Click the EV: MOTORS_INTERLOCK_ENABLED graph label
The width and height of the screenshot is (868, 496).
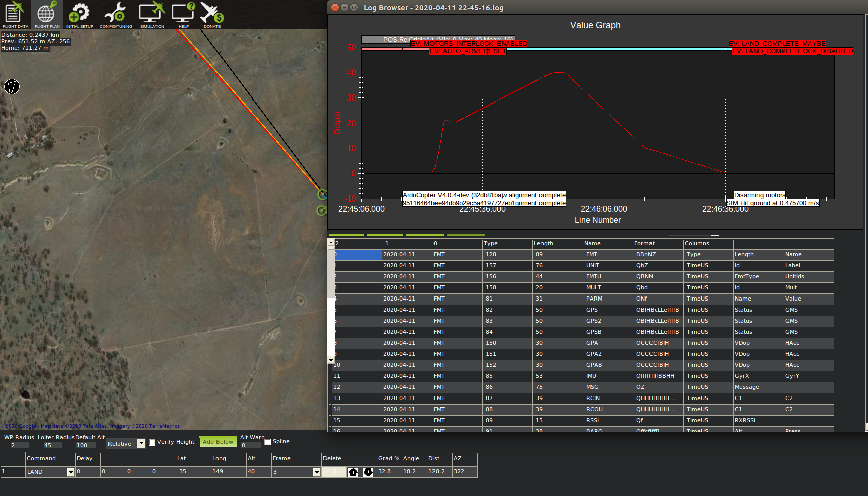tap(469, 44)
